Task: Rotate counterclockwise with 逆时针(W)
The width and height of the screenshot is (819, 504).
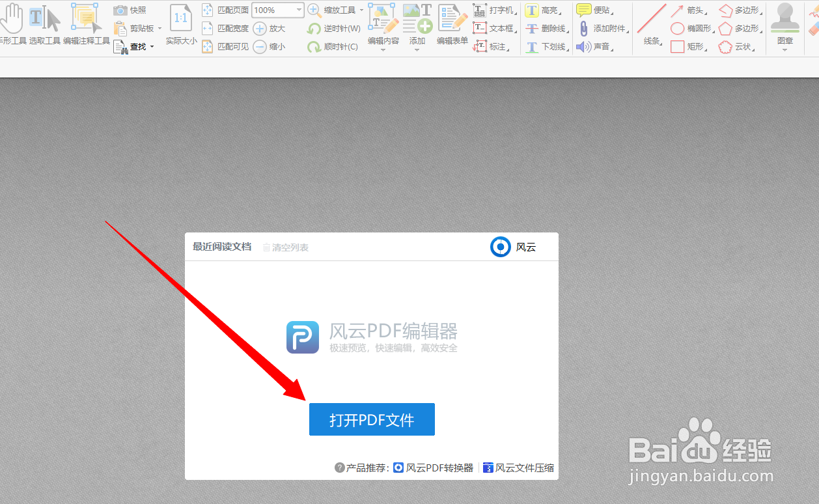Action: [x=333, y=28]
